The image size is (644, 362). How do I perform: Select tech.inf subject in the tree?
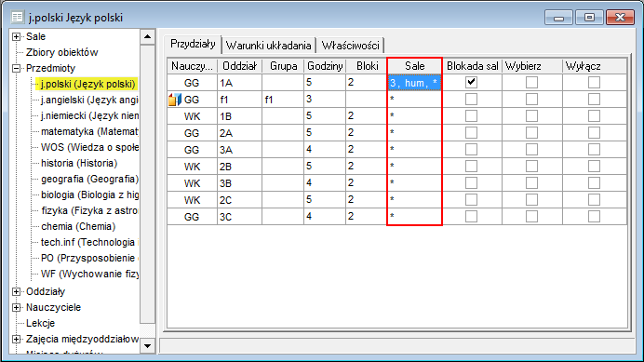pyautogui.click(x=89, y=243)
